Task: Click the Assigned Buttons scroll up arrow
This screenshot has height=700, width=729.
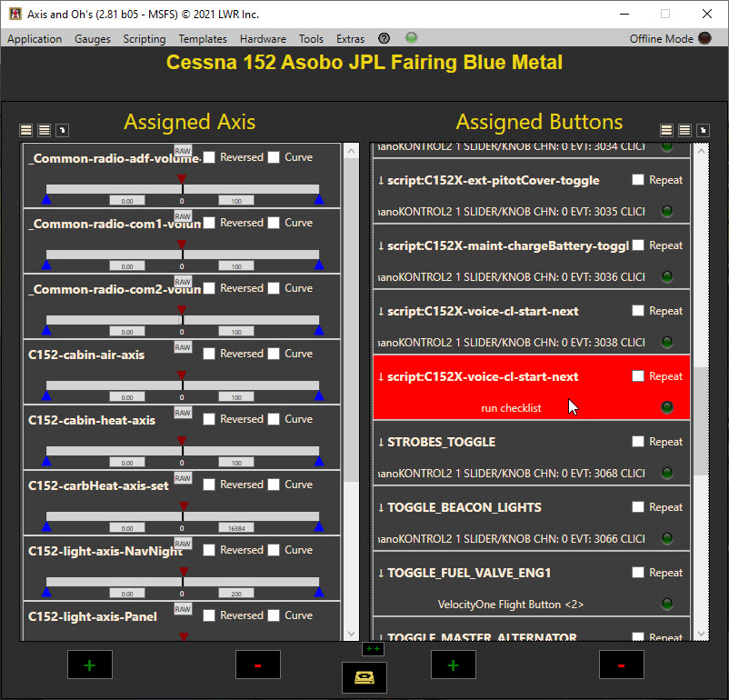Action: pyautogui.click(x=702, y=151)
